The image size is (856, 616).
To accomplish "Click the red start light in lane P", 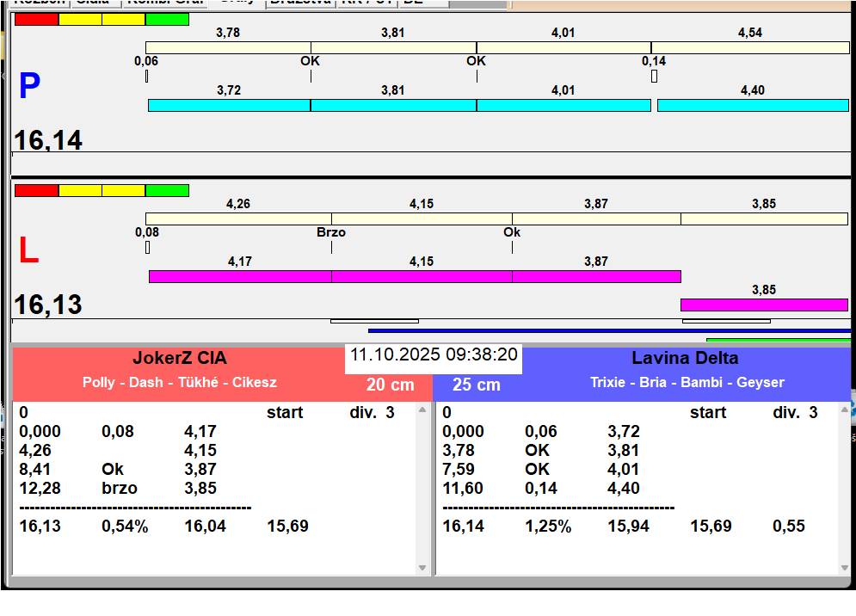I will [x=37, y=19].
